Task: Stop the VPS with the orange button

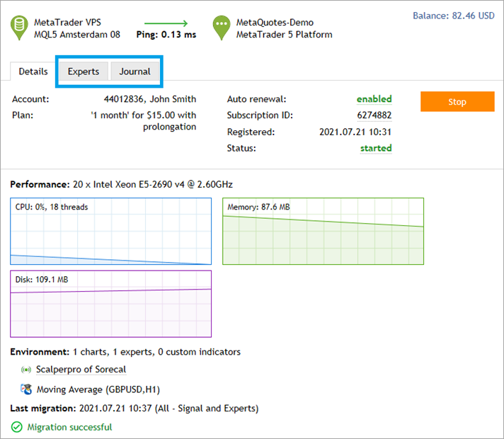Action: coord(457,102)
